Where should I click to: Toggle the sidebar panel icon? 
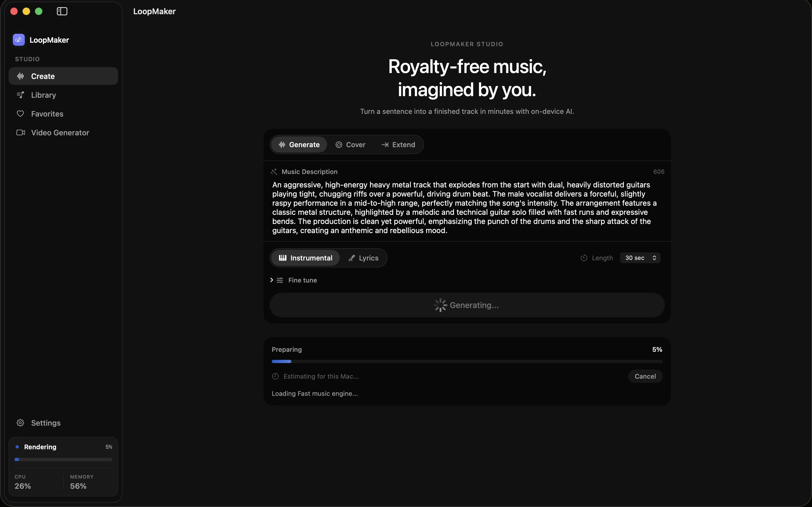[62, 11]
